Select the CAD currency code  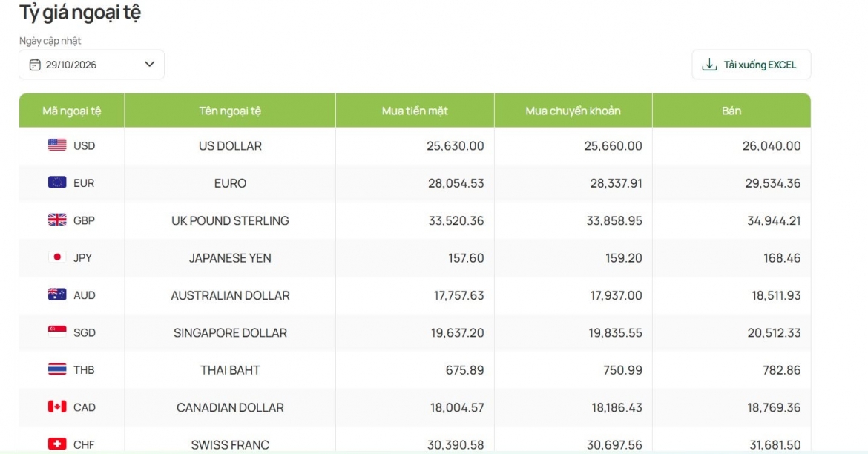pos(84,407)
